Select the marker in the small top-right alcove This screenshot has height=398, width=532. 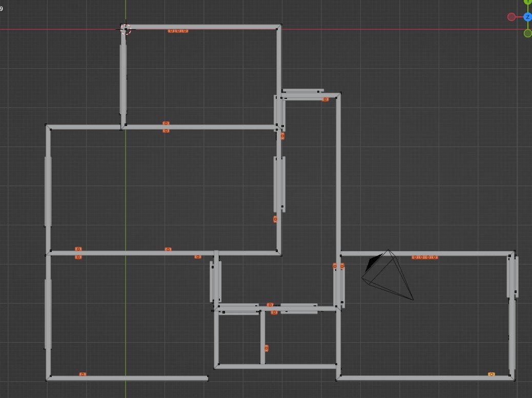click(325, 99)
